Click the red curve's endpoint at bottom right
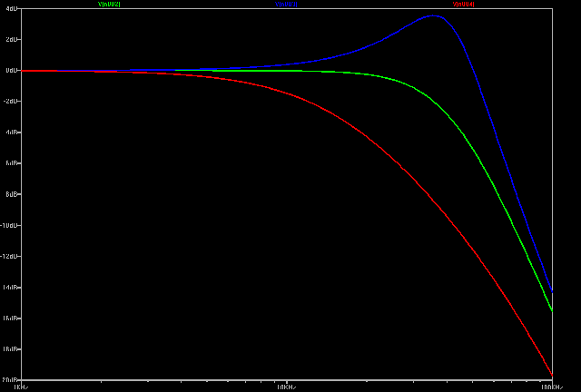Image resolution: width=581 pixels, height=392 pixels. (x=553, y=376)
